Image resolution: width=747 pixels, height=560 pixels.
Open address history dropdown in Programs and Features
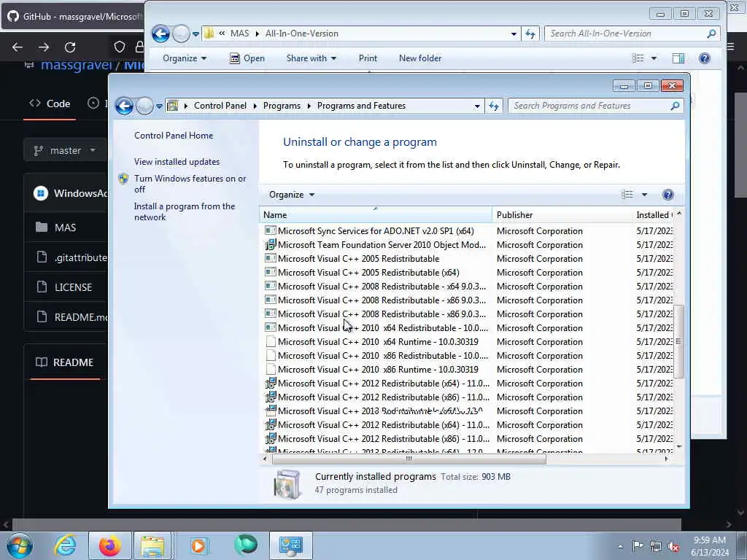click(477, 106)
